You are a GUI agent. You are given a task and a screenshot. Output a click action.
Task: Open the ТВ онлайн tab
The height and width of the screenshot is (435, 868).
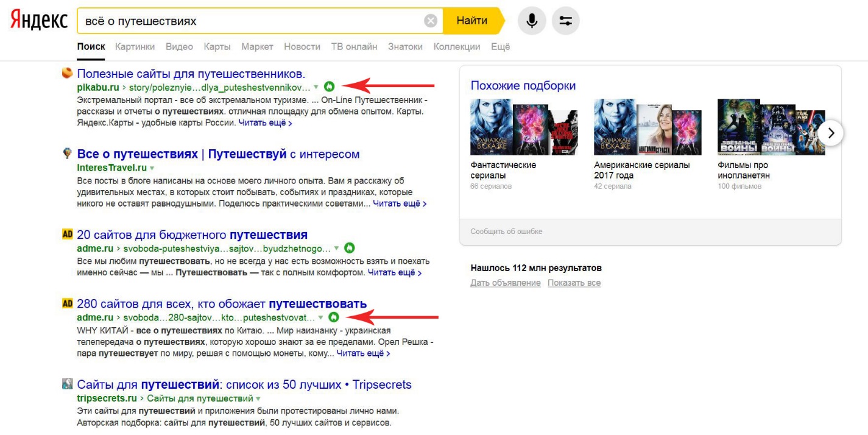tap(354, 47)
